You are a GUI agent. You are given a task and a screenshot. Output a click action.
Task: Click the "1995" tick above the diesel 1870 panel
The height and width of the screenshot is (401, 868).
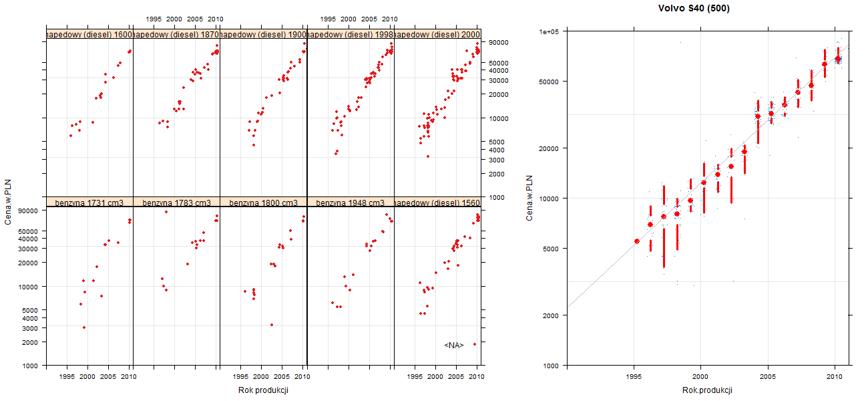pos(154,19)
